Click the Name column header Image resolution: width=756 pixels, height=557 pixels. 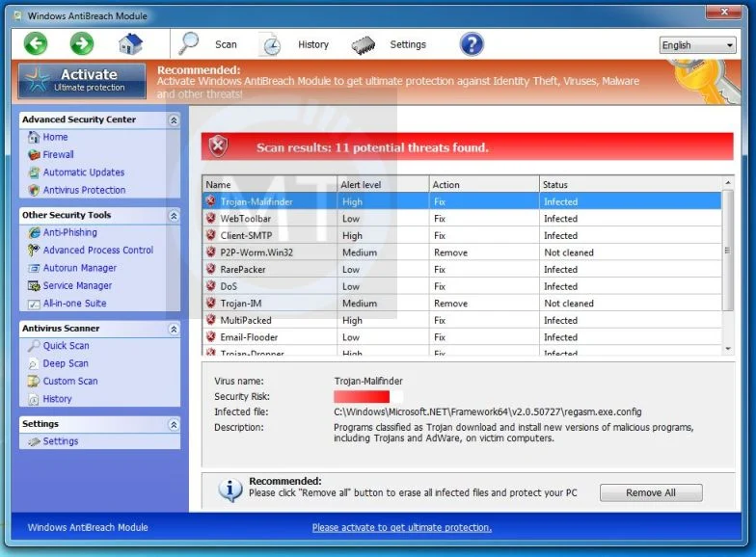270,185
